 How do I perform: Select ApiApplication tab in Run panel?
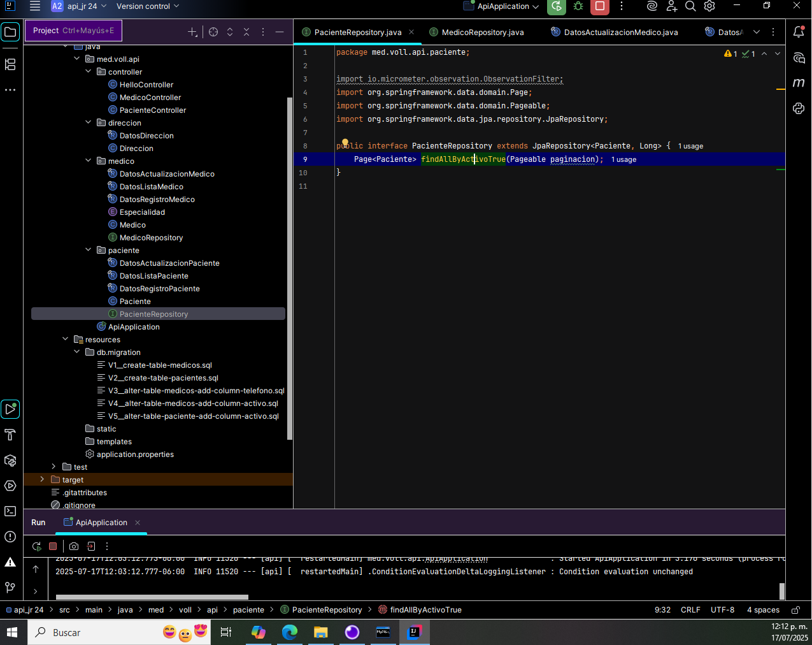[101, 523]
